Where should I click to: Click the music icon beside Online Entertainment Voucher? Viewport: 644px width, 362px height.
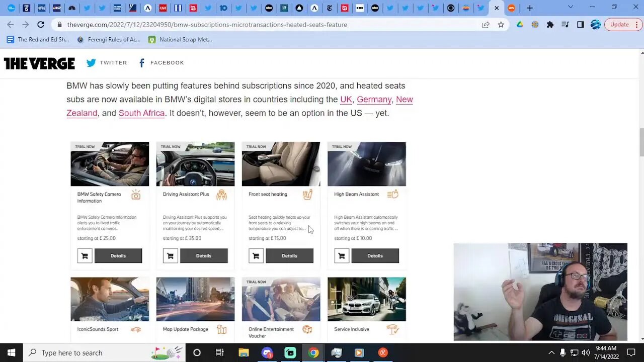tap(307, 329)
